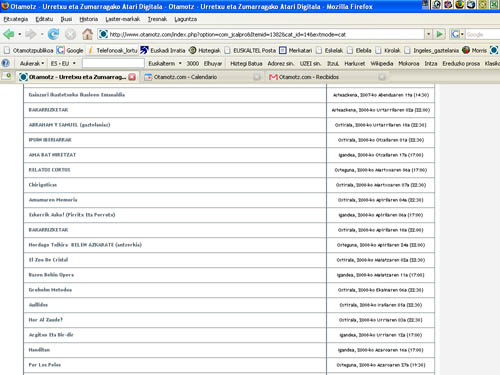The image size is (500, 375).
Task: Click the green Go arrow beside the URL bar
Action: point(440,34)
